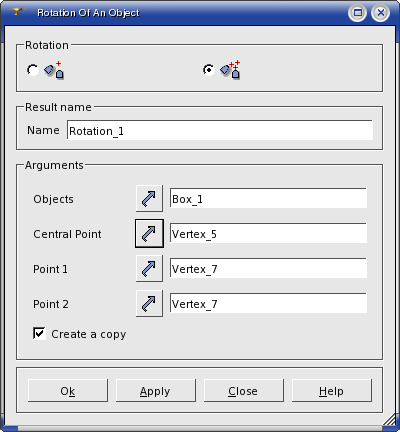Click the Objects selection arrow button

(x=149, y=199)
